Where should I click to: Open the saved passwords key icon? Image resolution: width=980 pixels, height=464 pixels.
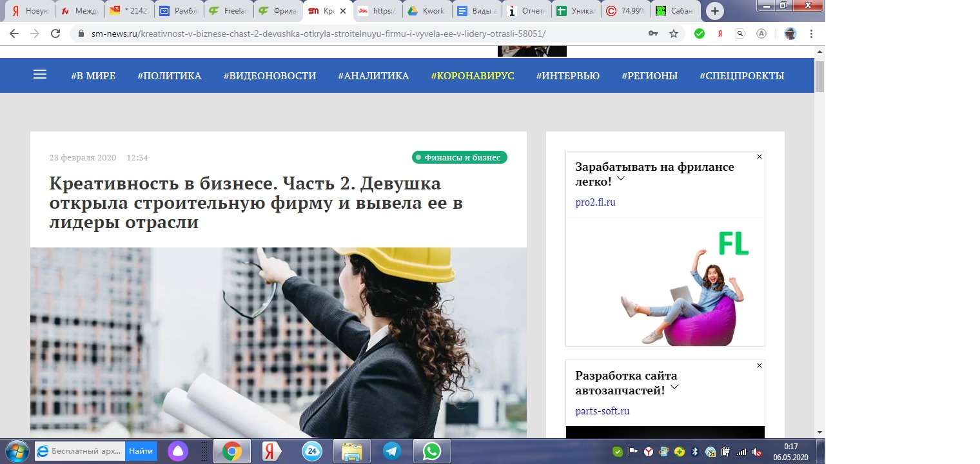click(653, 34)
